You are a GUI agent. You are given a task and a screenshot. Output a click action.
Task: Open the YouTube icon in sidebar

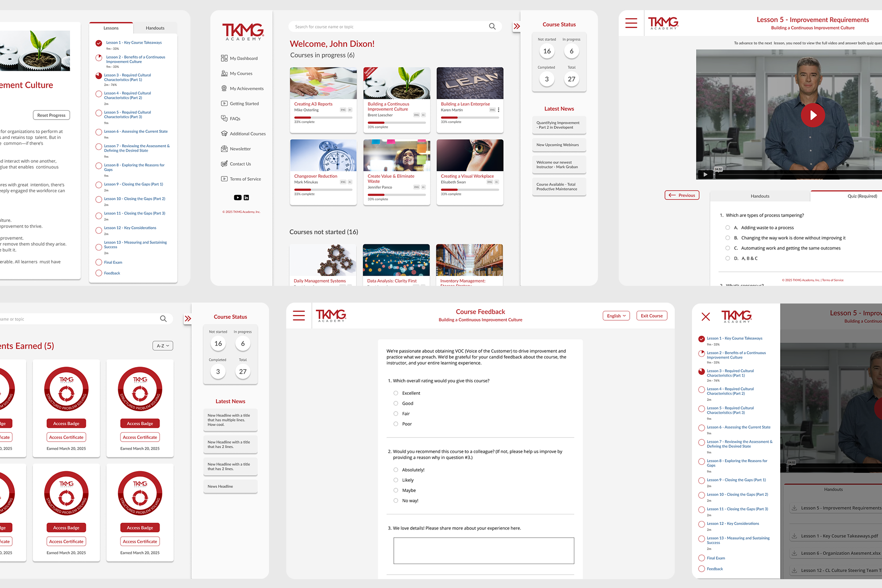(x=238, y=198)
